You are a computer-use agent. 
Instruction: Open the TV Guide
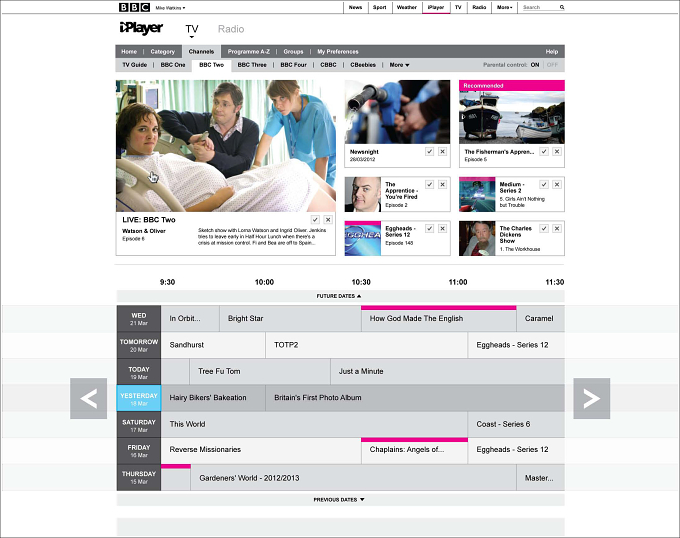point(134,65)
